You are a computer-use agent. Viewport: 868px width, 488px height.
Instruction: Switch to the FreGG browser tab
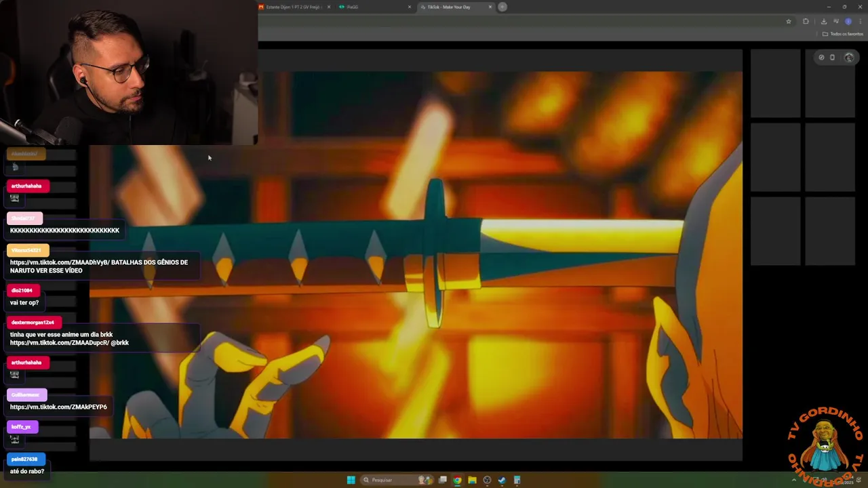[x=373, y=7]
